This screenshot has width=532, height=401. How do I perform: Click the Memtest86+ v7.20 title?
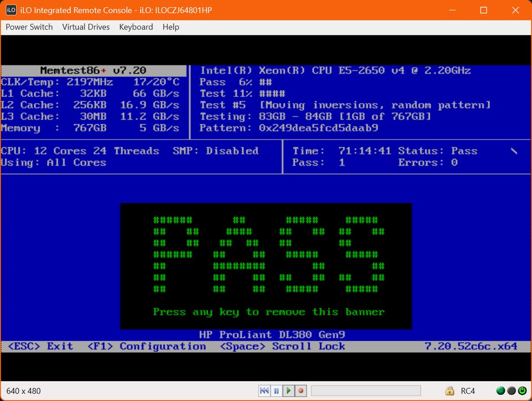coord(93,70)
